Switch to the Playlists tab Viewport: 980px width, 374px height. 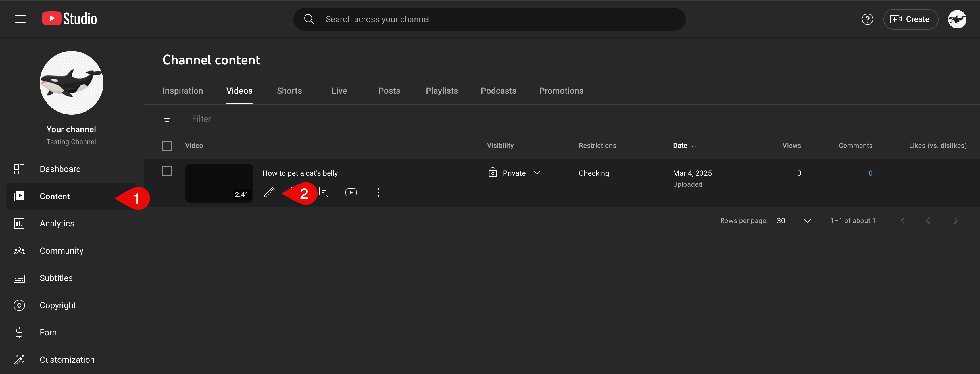point(442,91)
